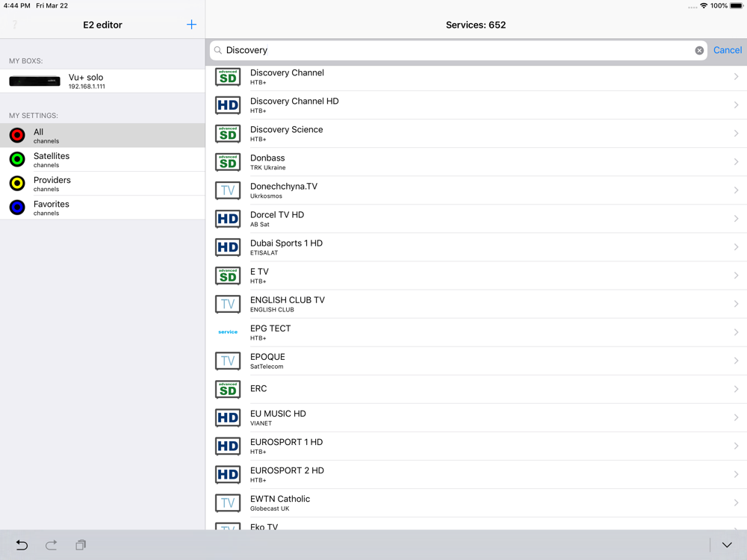The image size is (747, 560).
Task: Click HD icon for Dubai Sports 1 HD
Action: tap(228, 248)
